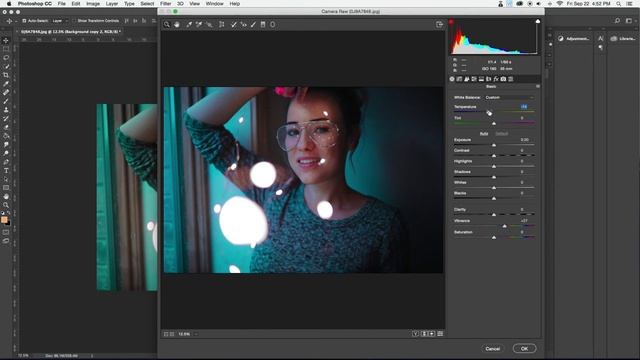Click the foreground color swatch
The height and width of the screenshot is (360, 640).
click(x=4, y=220)
